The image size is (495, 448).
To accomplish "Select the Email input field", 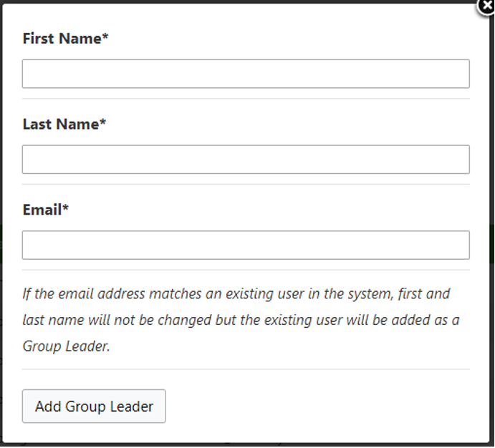I will click(246, 245).
